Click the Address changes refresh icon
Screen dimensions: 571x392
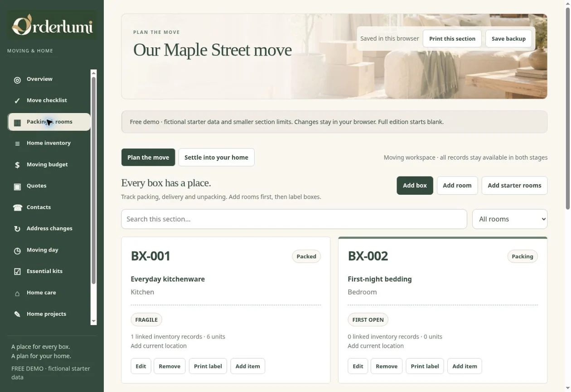(17, 229)
